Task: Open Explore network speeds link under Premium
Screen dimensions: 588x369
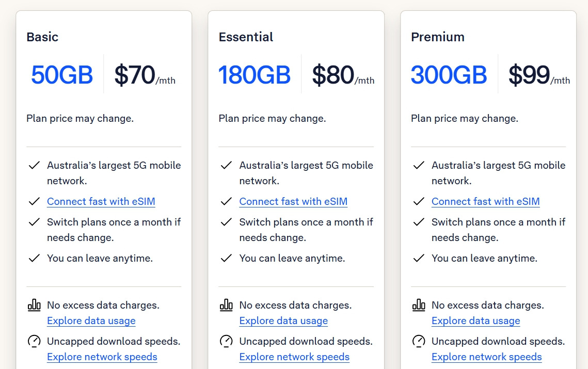Action: [x=487, y=357]
